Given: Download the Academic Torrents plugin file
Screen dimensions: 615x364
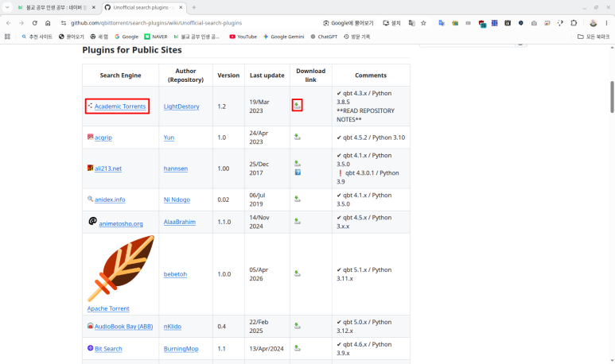Looking at the screenshot, I should click(298, 106).
